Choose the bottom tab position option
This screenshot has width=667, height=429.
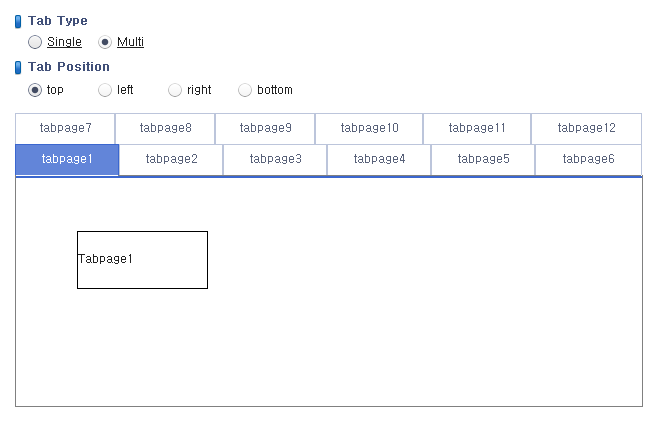pos(245,90)
